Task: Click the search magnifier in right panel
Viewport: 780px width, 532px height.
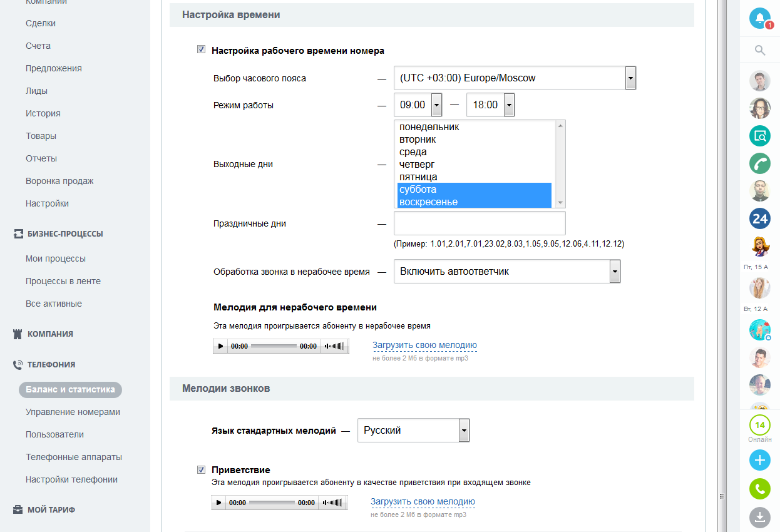Action: pos(760,51)
